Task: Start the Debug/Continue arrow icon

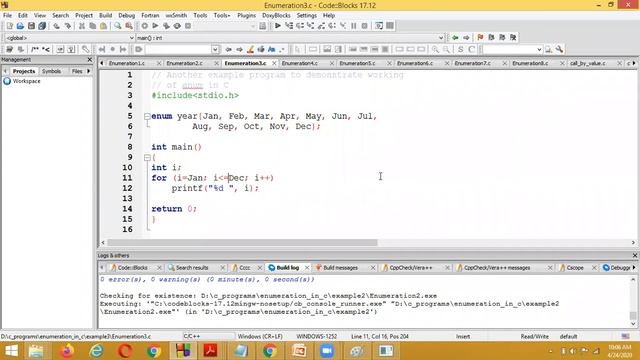Action: click(278, 26)
